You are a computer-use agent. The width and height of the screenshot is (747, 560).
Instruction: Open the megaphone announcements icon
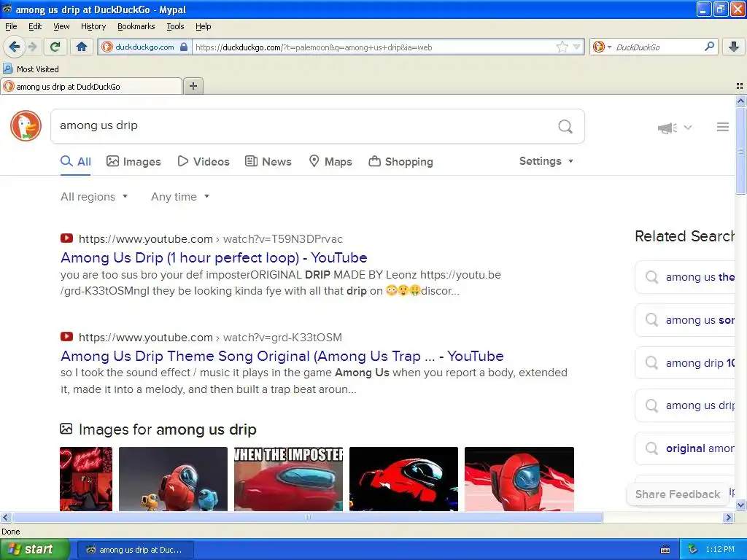(x=667, y=128)
